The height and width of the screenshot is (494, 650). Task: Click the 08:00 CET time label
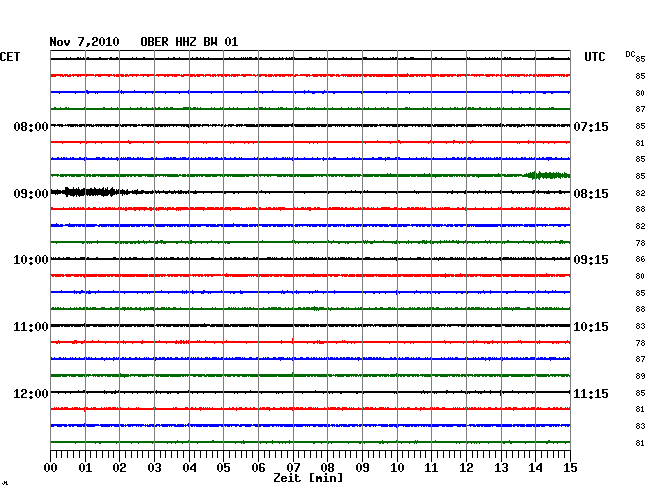point(31,126)
